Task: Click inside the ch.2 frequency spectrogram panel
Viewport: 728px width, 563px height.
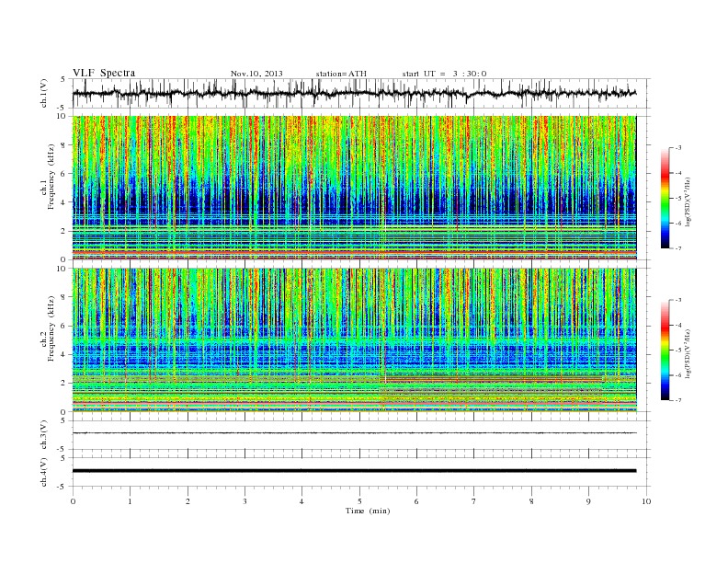Action: 355,339
